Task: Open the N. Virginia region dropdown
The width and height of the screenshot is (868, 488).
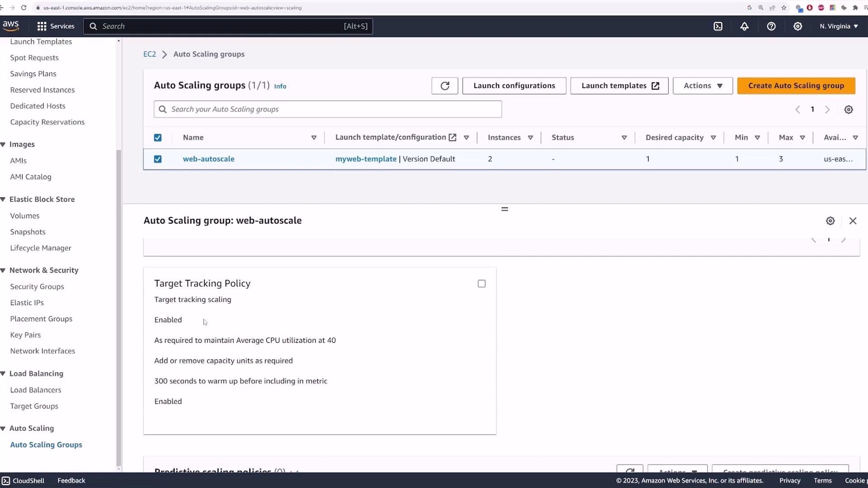Action: [839, 26]
